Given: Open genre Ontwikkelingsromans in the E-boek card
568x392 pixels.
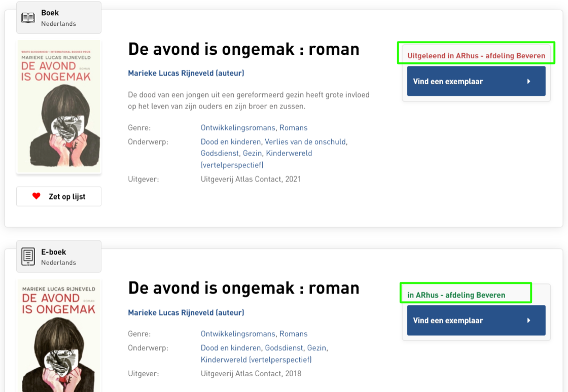Looking at the screenshot, I should pos(238,334).
